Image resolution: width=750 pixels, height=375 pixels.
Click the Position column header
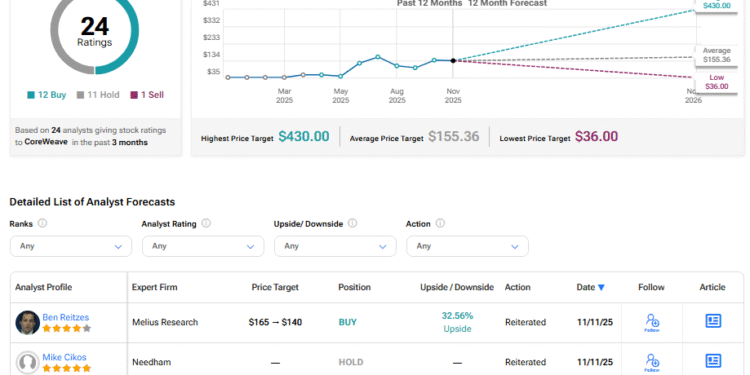tap(354, 287)
